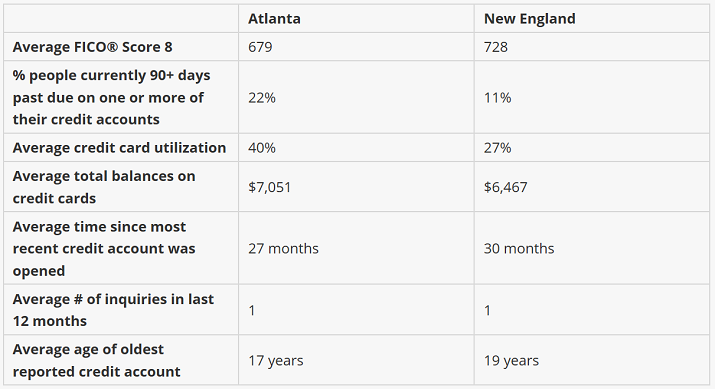This screenshot has height=389, width=715.
Task: Click New England's 11% past due value
Action: click(497, 98)
